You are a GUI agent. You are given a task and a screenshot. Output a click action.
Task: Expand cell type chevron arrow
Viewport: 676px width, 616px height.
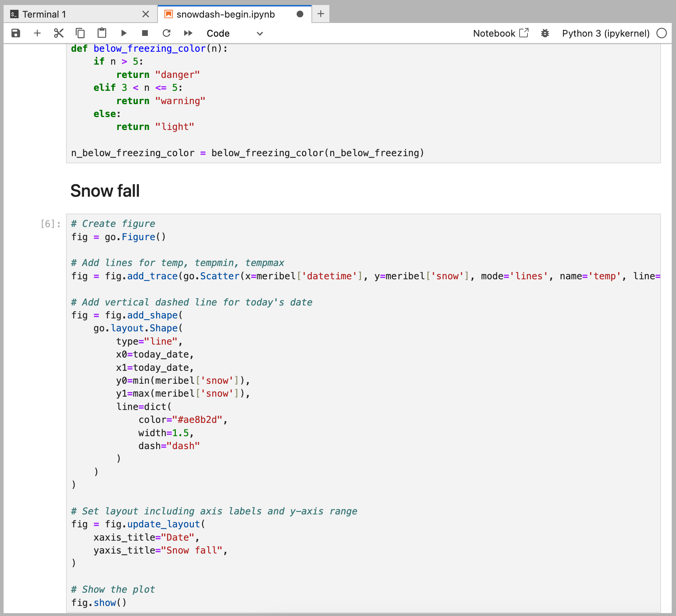260,34
